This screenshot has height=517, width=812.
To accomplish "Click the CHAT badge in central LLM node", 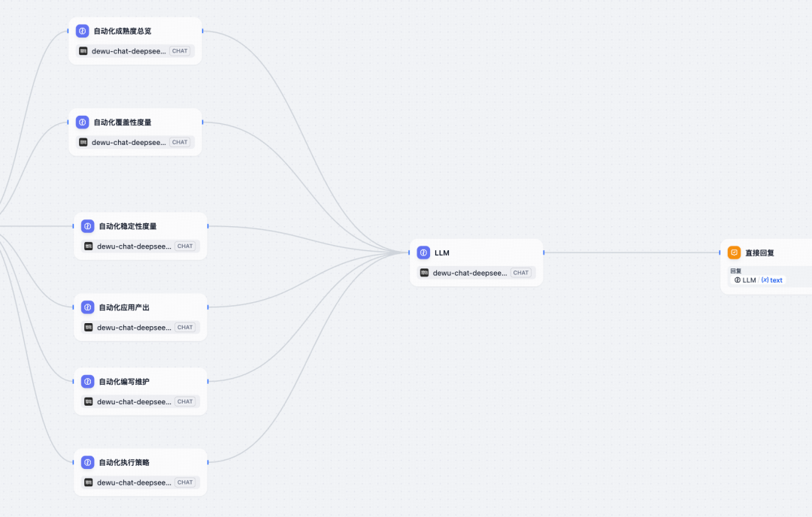I will [x=521, y=273].
